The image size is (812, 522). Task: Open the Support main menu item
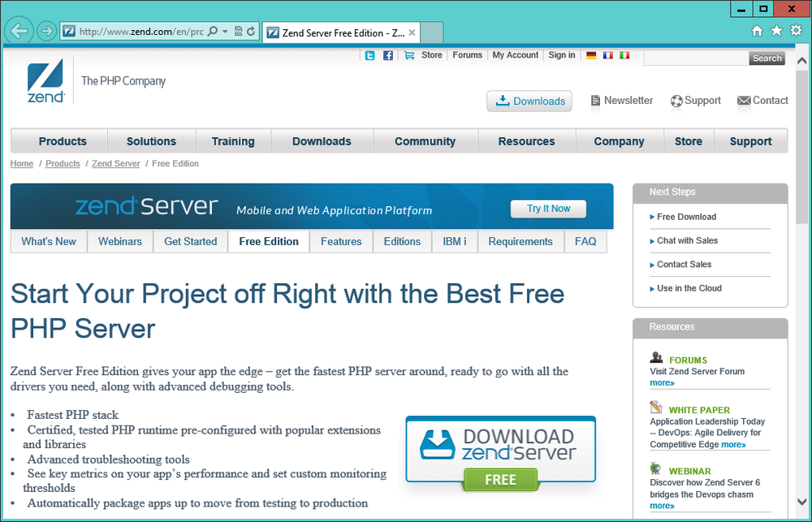(x=751, y=141)
